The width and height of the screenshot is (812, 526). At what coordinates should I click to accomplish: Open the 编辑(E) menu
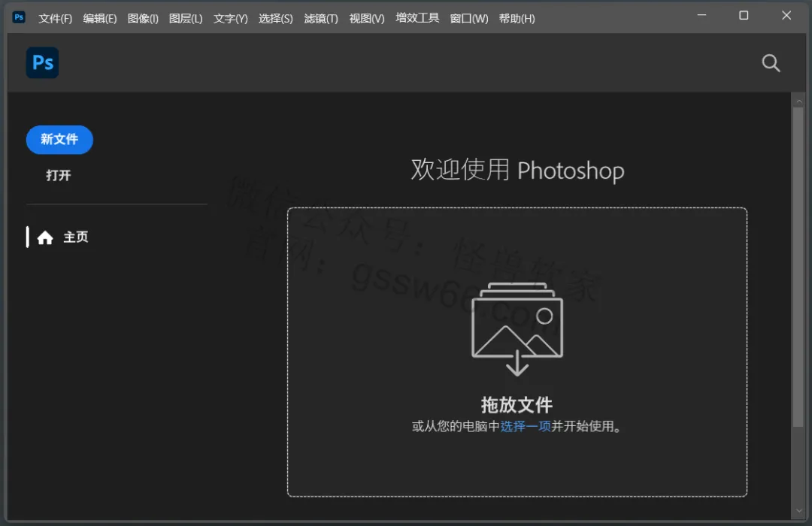click(x=100, y=19)
